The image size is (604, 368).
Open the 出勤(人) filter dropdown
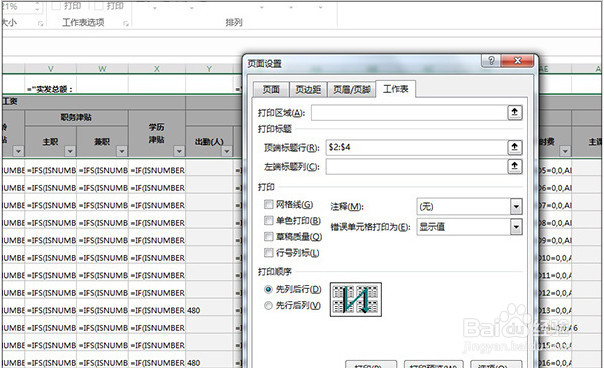(x=227, y=151)
